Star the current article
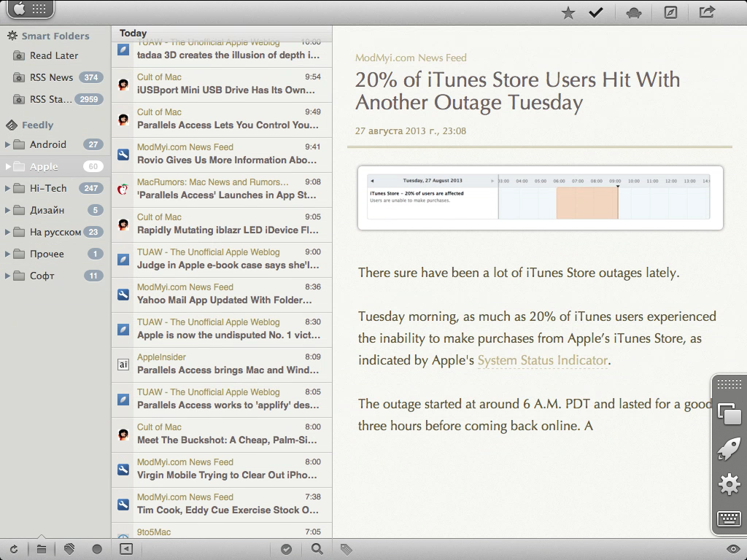 (x=568, y=12)
